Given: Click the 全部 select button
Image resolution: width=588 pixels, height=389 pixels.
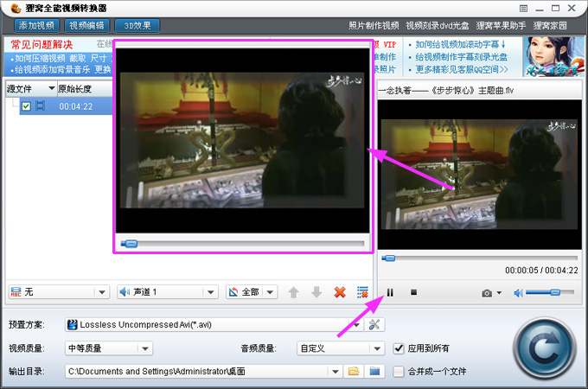Looking at the screenshot, I should (x=244, y=292).
